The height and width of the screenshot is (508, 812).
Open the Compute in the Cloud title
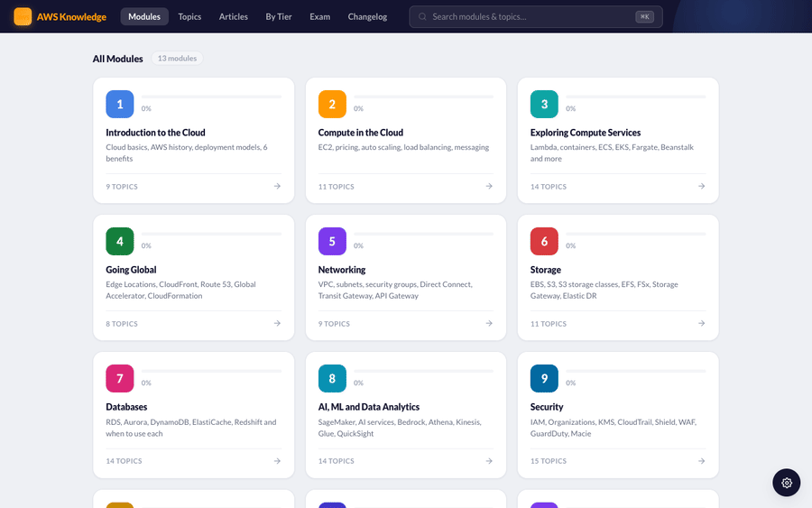click(360, 133)
